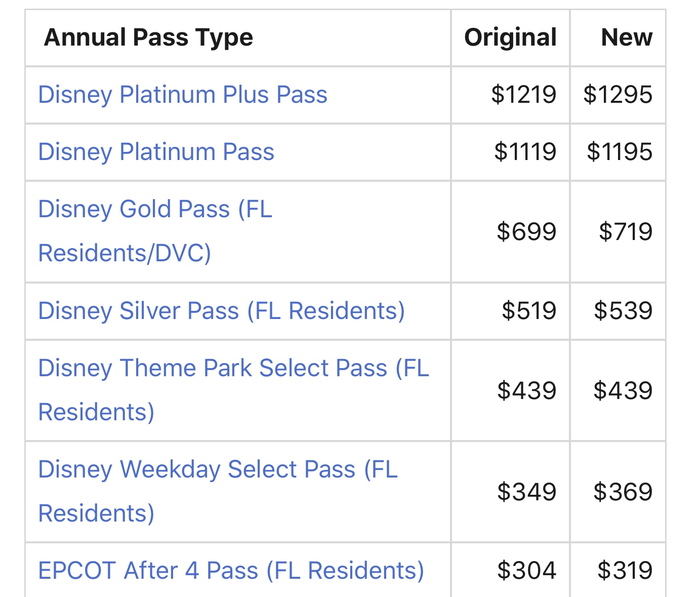Click the $319 EPCOT After 4 new price

(x=625, y=571)
